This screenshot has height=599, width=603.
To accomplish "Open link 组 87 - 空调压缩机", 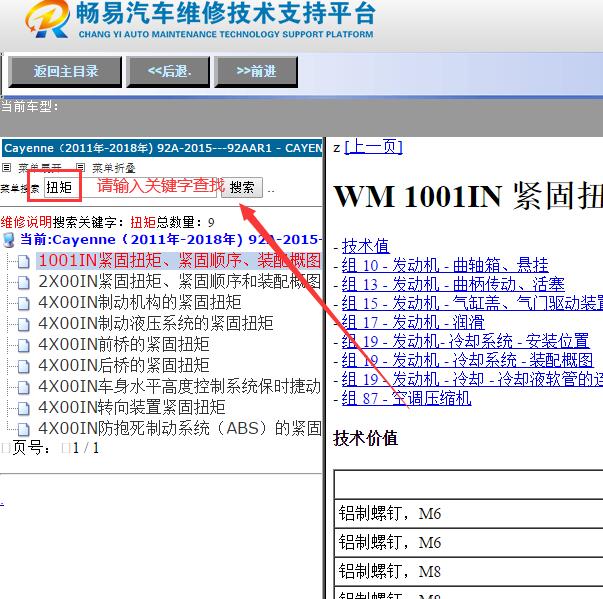I will 406,398.
